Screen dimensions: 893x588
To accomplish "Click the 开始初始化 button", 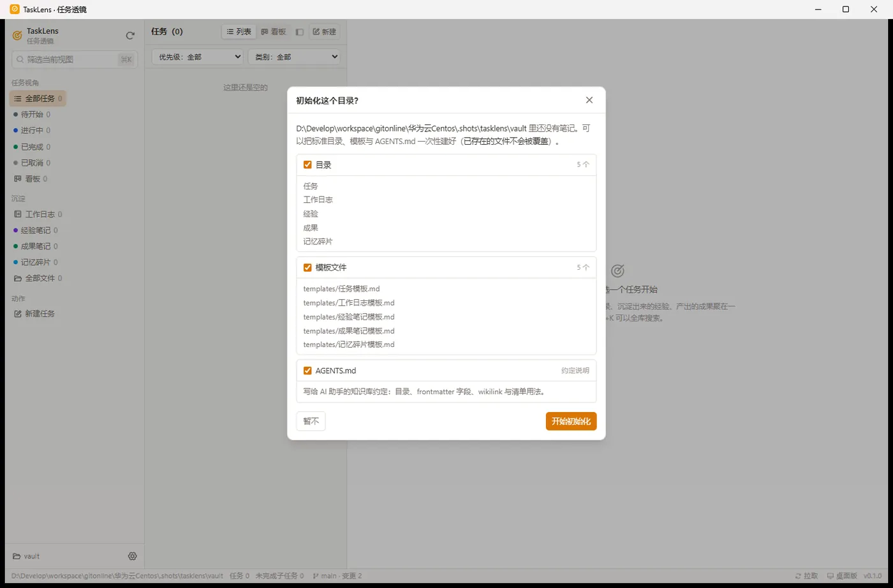I will [571, 421].
